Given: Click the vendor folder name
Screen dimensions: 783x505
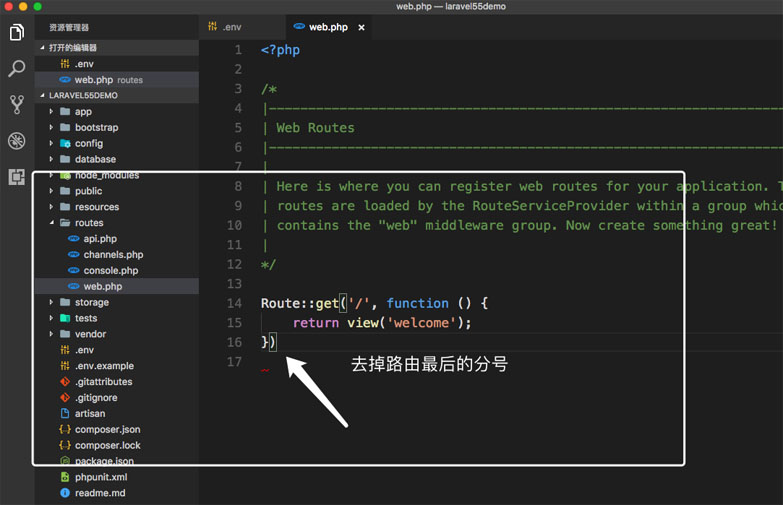Looking at the screenshot, I should click(90, 334).
